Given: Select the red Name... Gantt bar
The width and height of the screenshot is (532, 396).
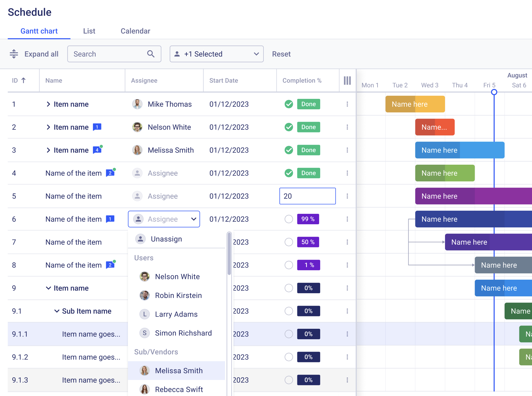Looking at the screenshot, I should [x=435, y=127].
